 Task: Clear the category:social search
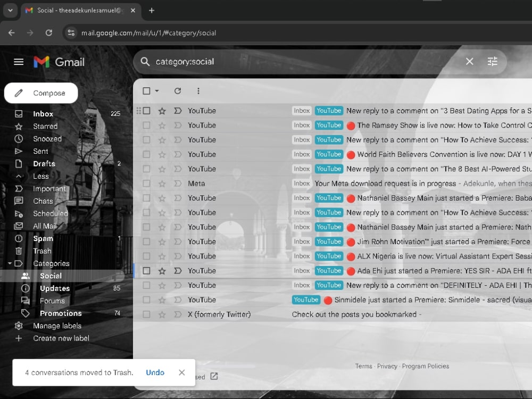(469, 61)
